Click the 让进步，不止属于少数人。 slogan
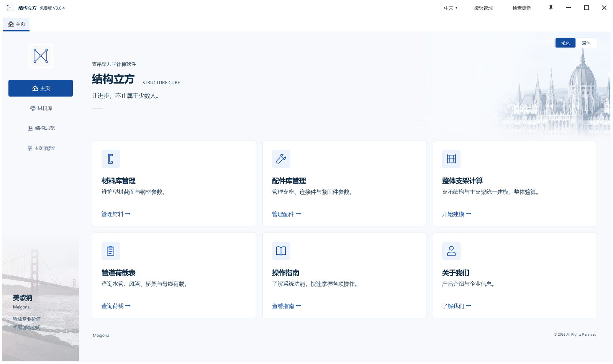 (126, 96)
